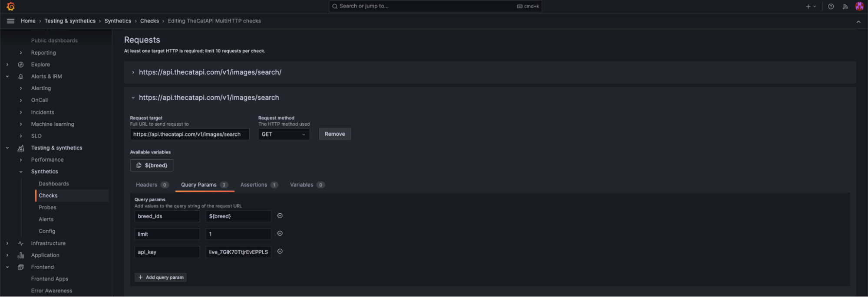Image resolution: width=868 pixels, height=297 pixels.
Task: Remove the limit query param row
Action: 280,233
